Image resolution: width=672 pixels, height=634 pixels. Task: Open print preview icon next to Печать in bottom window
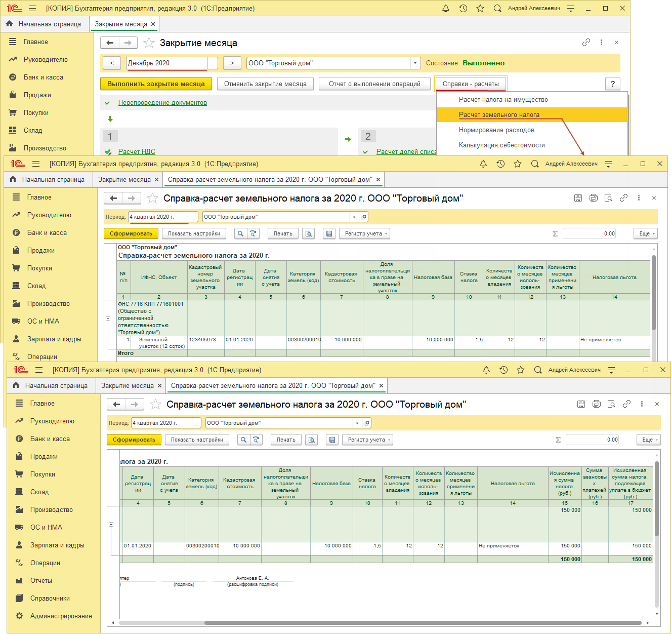click(312, 440)
